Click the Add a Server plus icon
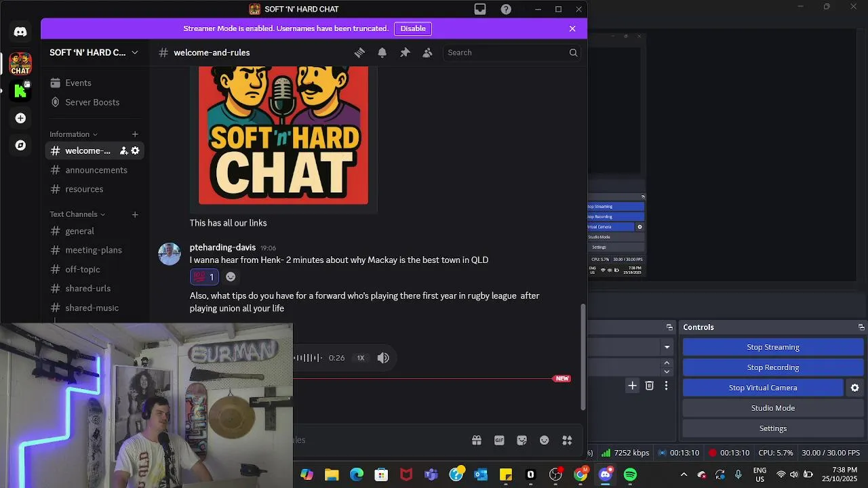This screenshot has width=868, height=488. coord(20,119)
